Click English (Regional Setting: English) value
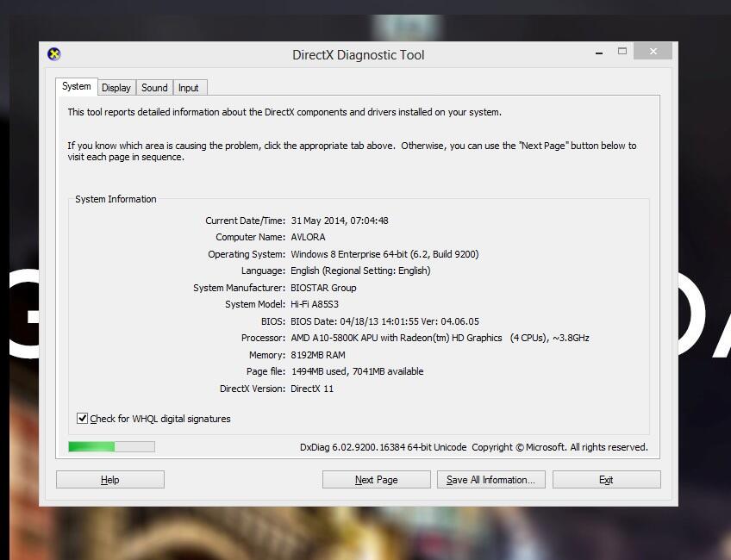731x560 pixels. click(x=360, y=271)
